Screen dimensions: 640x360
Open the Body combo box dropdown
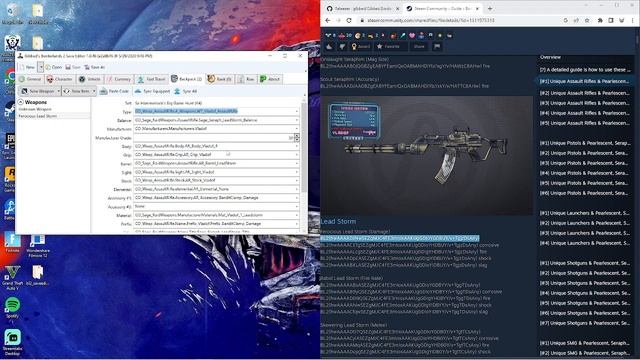click(x=297, y=146)
